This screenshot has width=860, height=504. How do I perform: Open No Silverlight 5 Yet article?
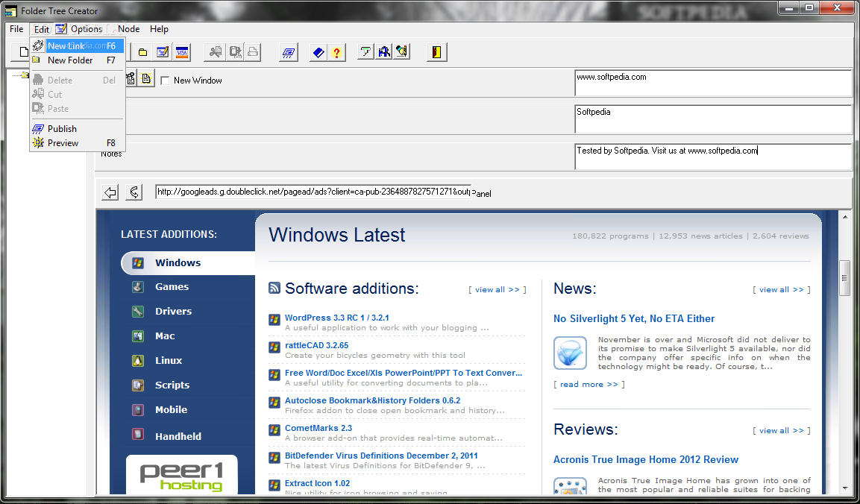[x=634, y=318]
